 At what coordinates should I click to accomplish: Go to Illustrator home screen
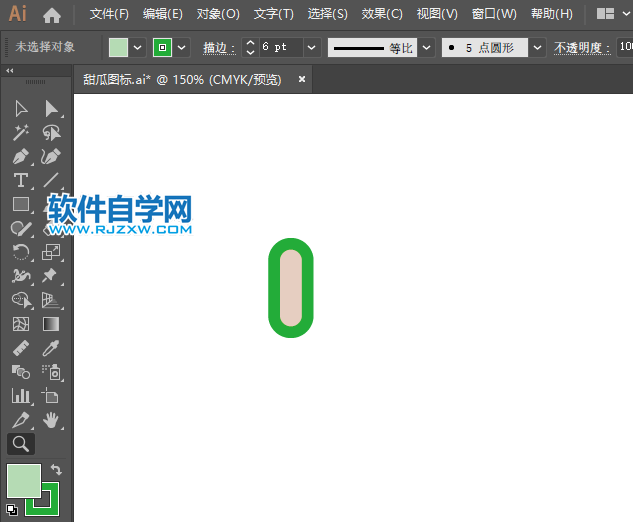pos(52,15)
